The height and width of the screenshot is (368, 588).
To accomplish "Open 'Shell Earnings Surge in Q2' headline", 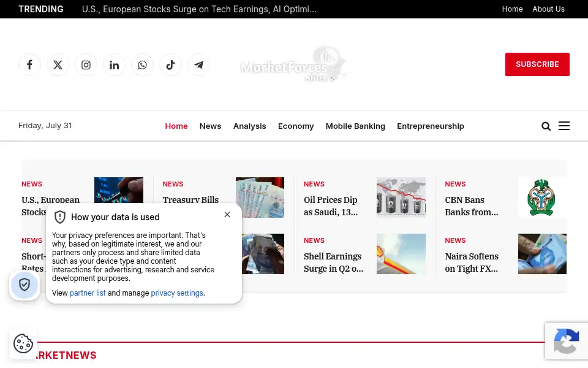I will click(333, 262).
